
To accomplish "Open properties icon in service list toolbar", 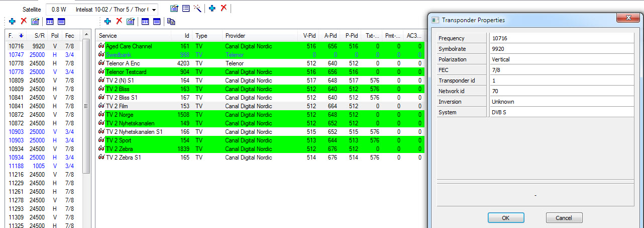I will [x=130, y=21].
